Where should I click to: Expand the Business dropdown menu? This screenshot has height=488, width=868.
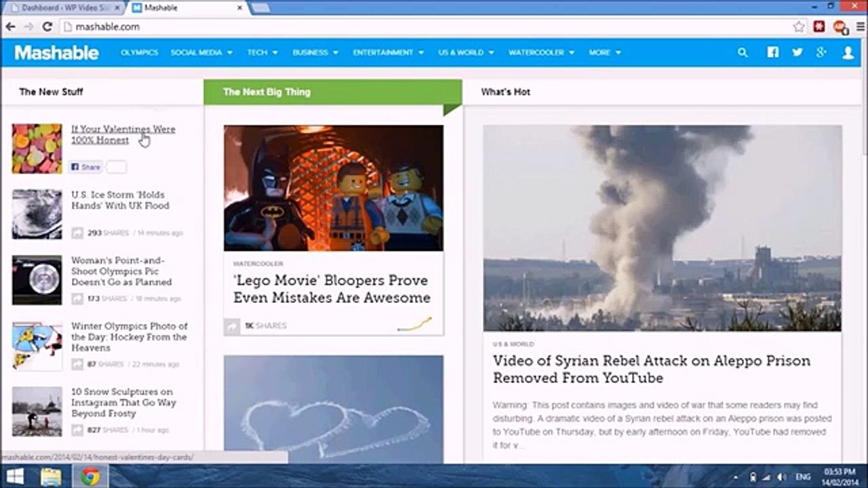tap(315, 52)
